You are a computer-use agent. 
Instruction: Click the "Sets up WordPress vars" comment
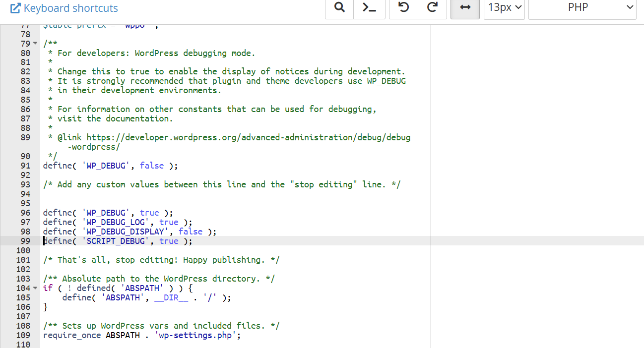161,326
